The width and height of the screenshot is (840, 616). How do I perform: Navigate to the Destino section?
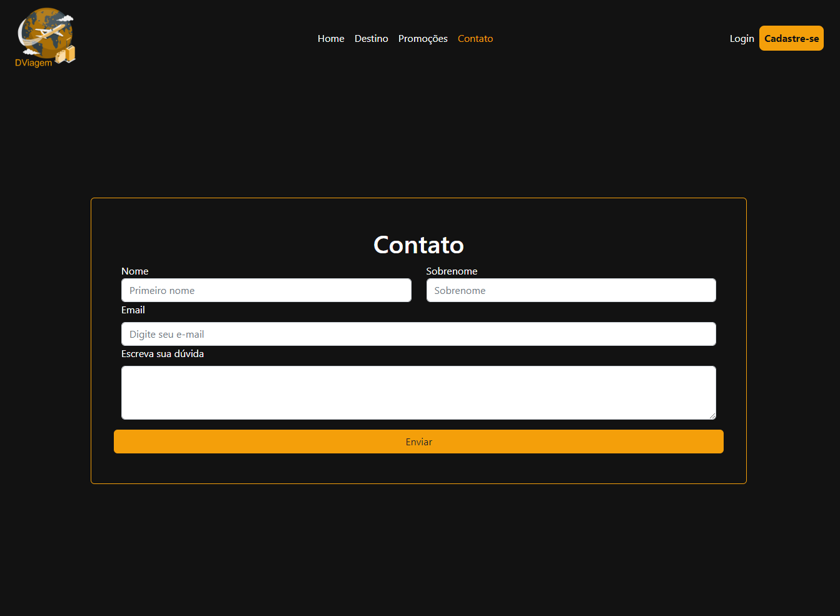[371, 38]
